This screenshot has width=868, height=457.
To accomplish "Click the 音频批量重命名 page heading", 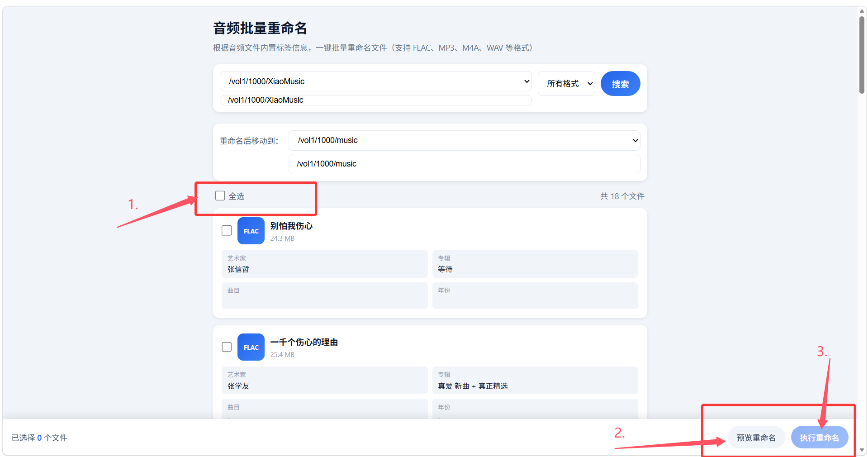I will tap(260, 28).
